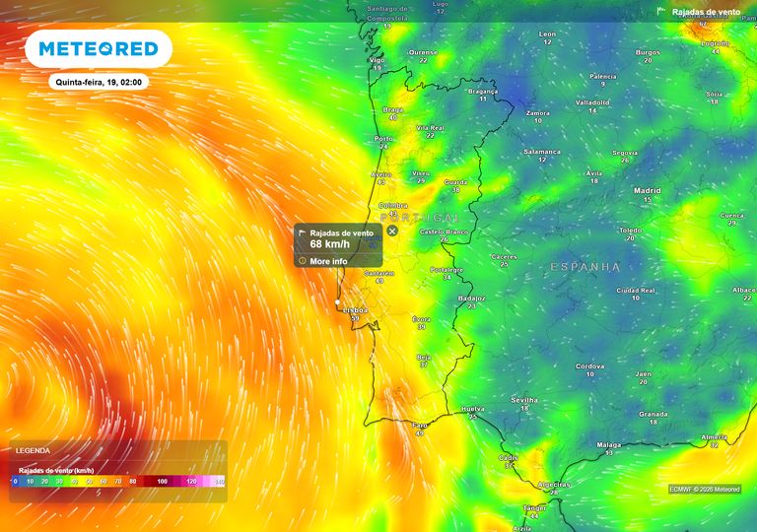Select the Lisboa city label
Image resolution: width=757 pixels, height=532 pixels.
(355, 309)
